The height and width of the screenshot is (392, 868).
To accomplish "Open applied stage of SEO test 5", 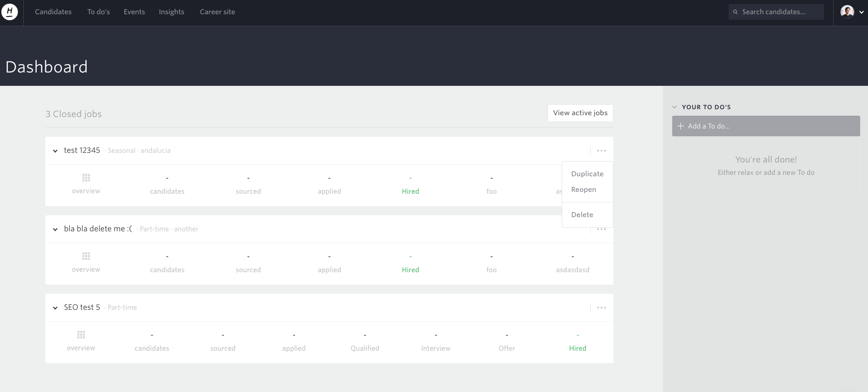I will click(x=294, y=342).
